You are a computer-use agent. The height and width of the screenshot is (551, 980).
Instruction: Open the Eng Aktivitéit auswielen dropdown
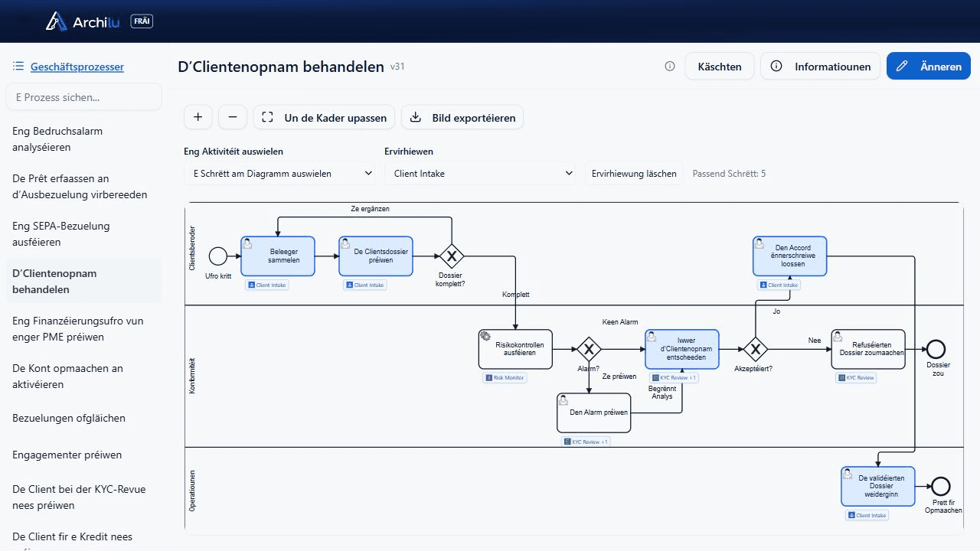(279, 174)
